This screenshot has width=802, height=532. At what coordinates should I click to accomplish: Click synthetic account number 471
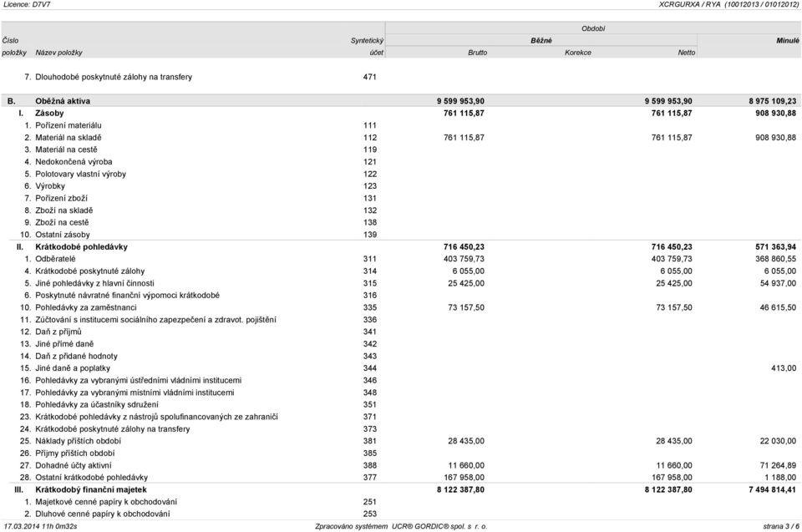tap(370, 77)
